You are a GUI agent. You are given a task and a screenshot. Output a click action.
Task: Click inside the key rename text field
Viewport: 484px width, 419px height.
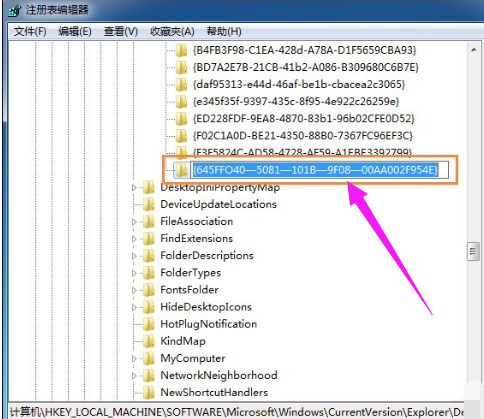click(319, 170)
